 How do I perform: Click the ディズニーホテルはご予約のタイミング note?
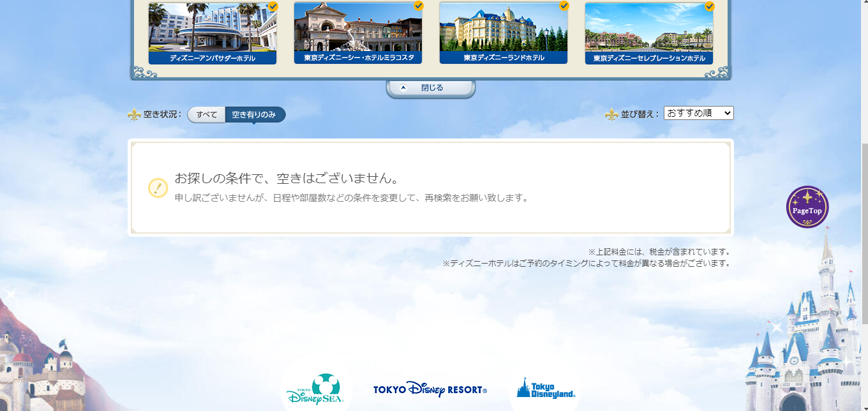[587, 264]
